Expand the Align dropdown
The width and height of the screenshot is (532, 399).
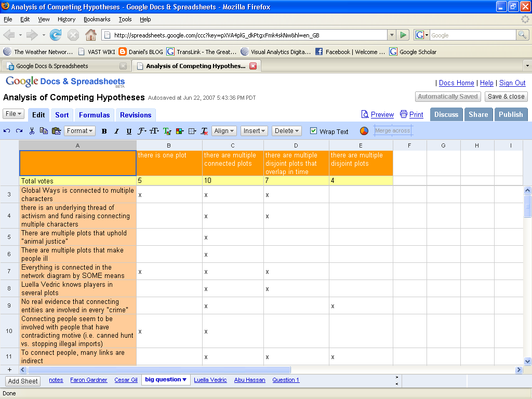click(224, 131)
